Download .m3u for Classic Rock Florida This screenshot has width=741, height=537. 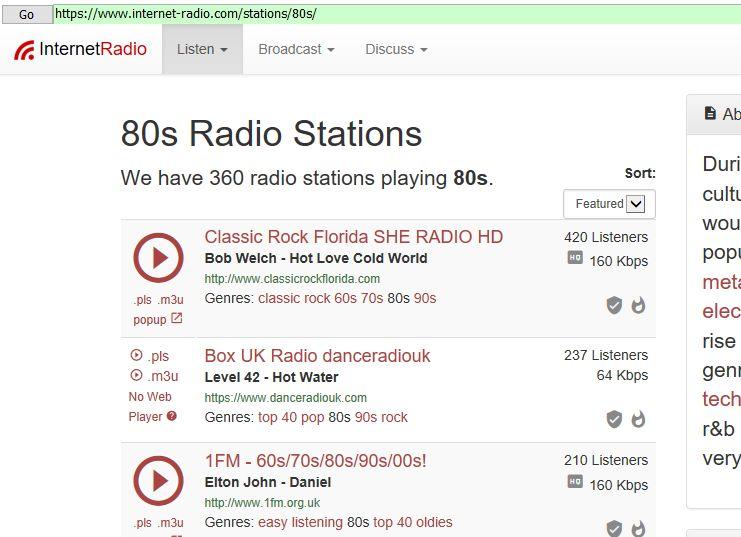pos(171,300)
